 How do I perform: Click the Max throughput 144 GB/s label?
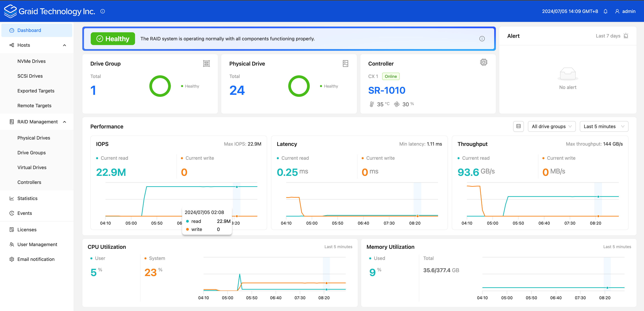tap(594, 144)
